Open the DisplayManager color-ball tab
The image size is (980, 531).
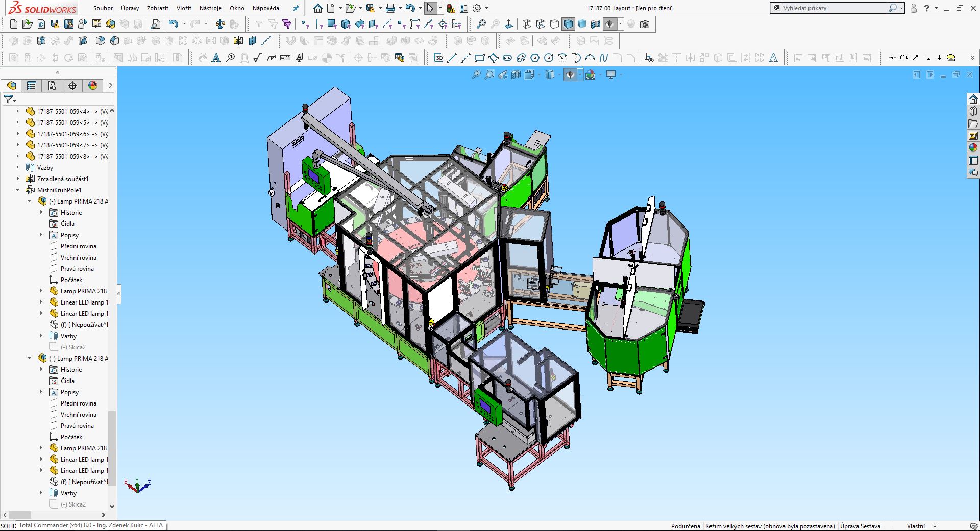(x=92, y=86)
